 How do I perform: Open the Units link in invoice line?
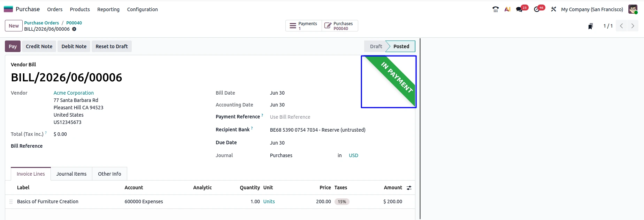coord(269,201)
